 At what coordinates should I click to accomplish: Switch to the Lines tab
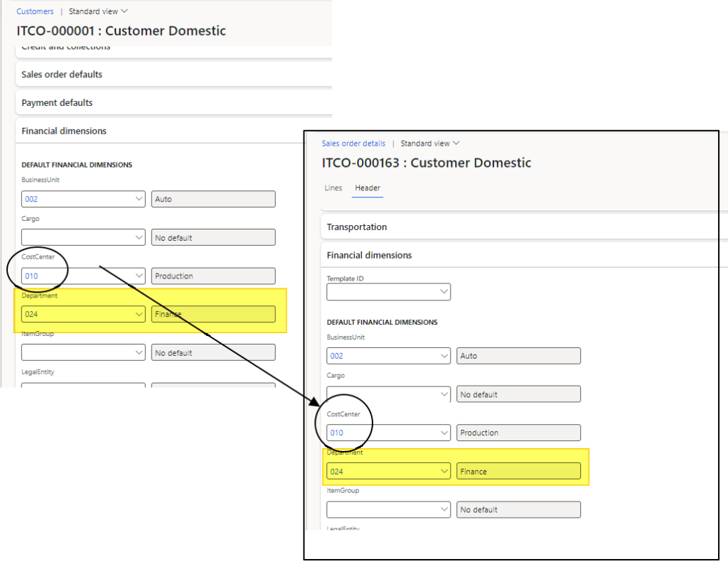click(x=333, y=188)
